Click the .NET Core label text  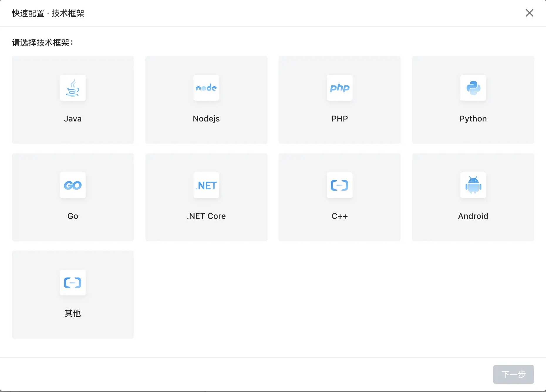coord(206,216)
